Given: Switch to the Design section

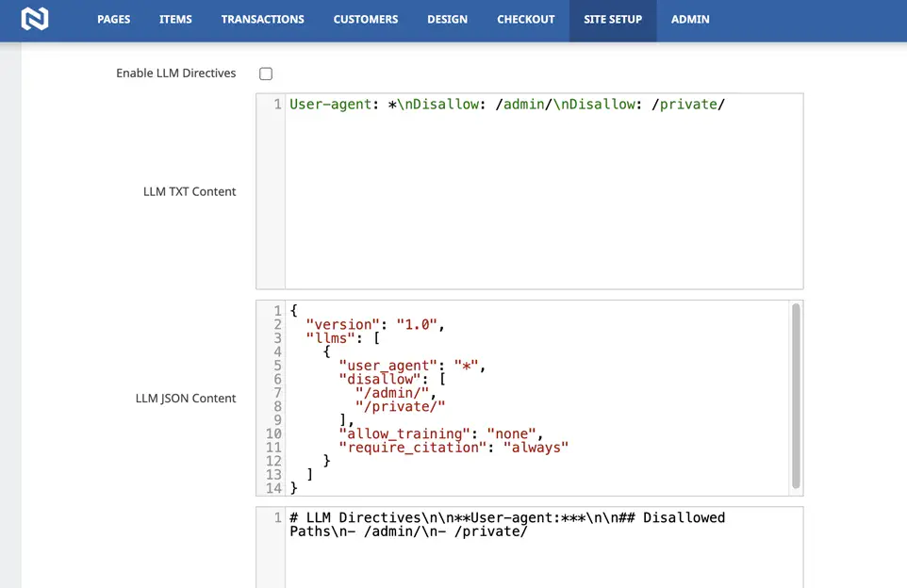Looking at the screenshot, I should pos(447,20).
